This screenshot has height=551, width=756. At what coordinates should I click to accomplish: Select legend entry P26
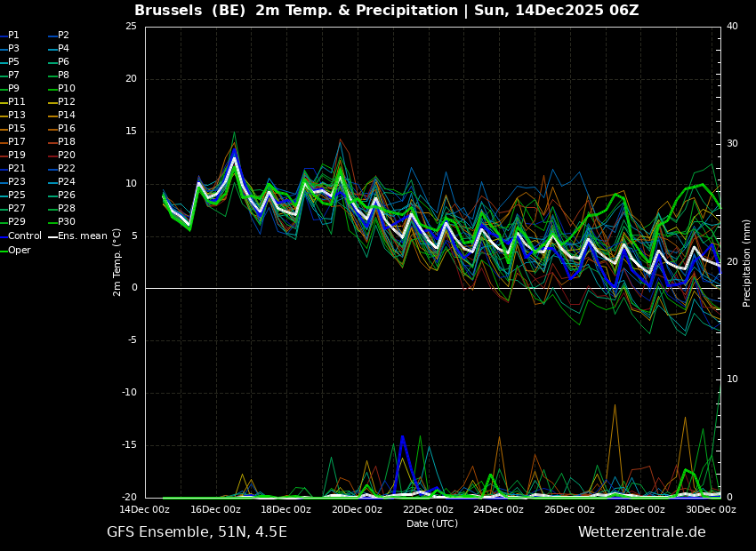pyautogui.click(x=67, y=195)
